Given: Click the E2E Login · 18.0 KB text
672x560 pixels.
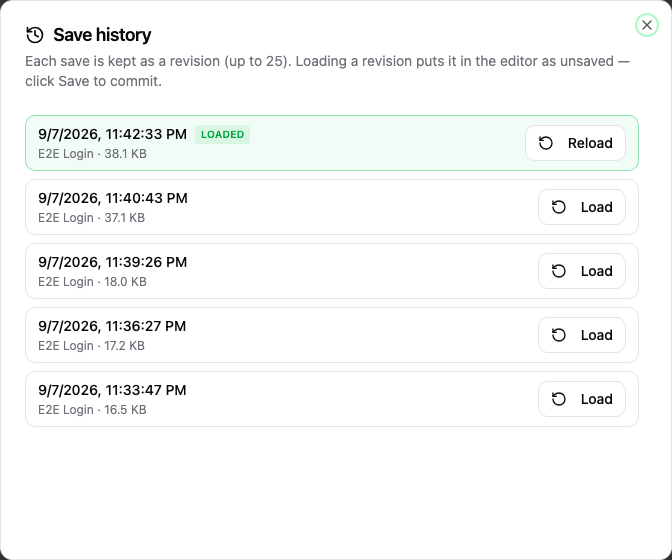Looking at the screenshot, I should pyautogui.click(x=92, y=281).
